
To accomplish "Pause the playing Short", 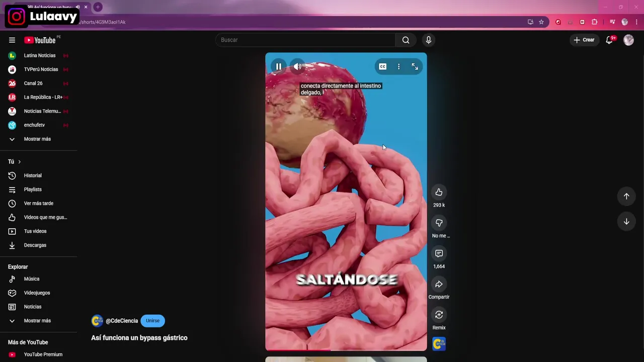I will point(278,66).
